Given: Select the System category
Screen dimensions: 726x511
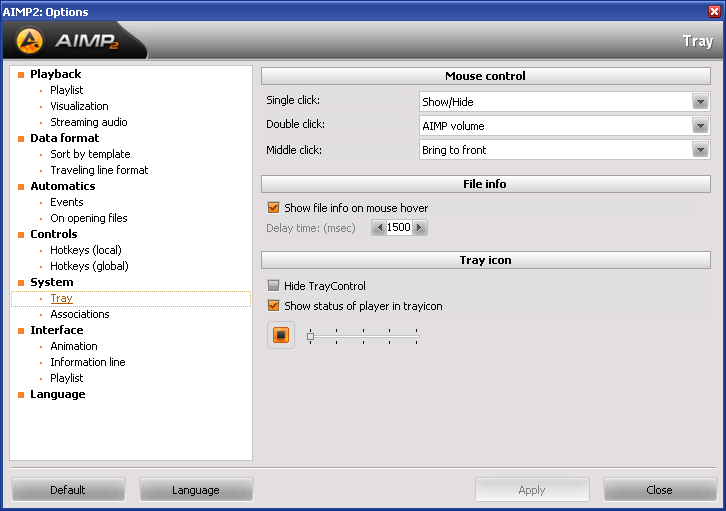Looking at the screenshot, I should 51,282.
